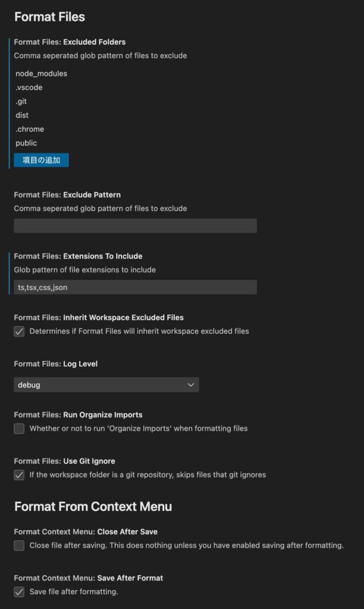Click the Format Files section heading
Screen dimensions: 364x609
coord(49,17)
